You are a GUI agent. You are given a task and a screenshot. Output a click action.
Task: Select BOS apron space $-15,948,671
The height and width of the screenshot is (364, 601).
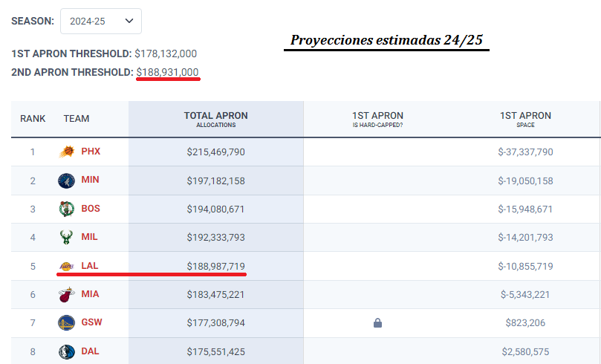[525, 209]
